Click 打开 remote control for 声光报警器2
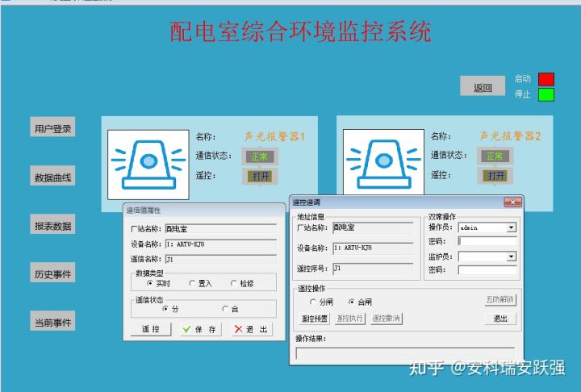581x392 pixels. pos(495,176)
